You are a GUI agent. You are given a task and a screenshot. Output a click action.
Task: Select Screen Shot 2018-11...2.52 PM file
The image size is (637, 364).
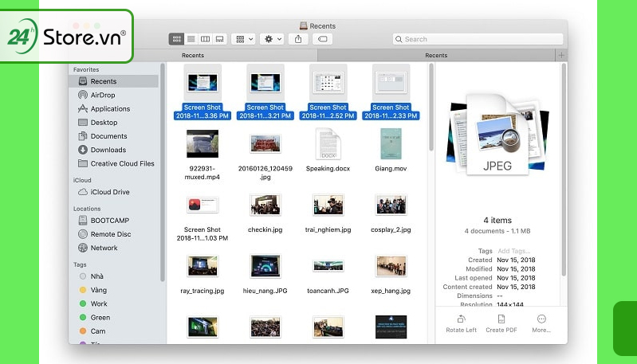tap(328, 92)
